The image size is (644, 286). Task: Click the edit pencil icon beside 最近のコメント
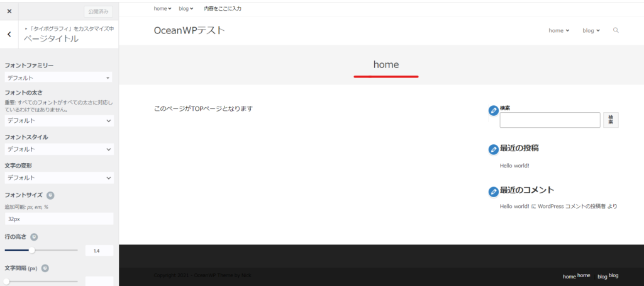tap(493, 192)
